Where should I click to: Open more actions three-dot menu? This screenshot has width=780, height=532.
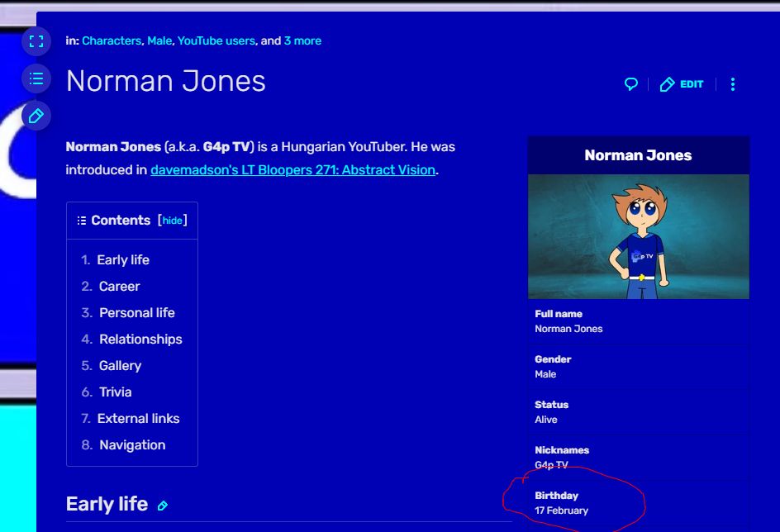pyautogui.click(x=733, y=84)
